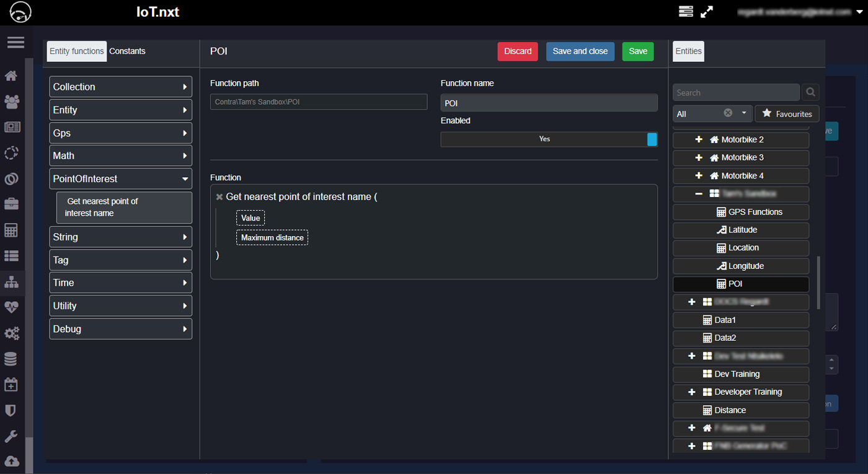Open the POI function search magnifier icon
The width and height of the screenshot is (868, 474).
point(810,92)
